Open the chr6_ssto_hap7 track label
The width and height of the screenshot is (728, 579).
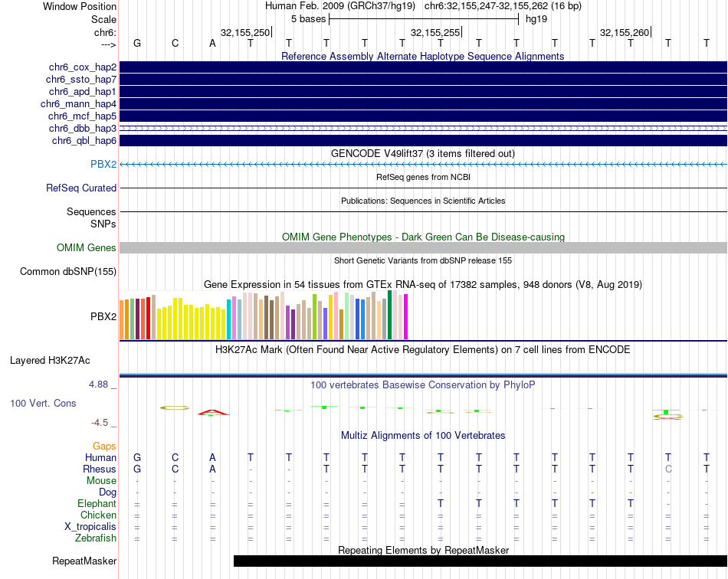click(81, 80)
